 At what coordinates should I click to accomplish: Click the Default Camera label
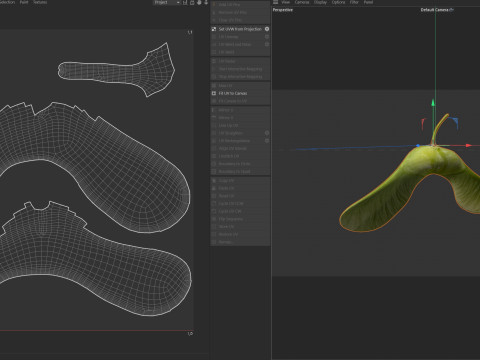click(435, 10)
